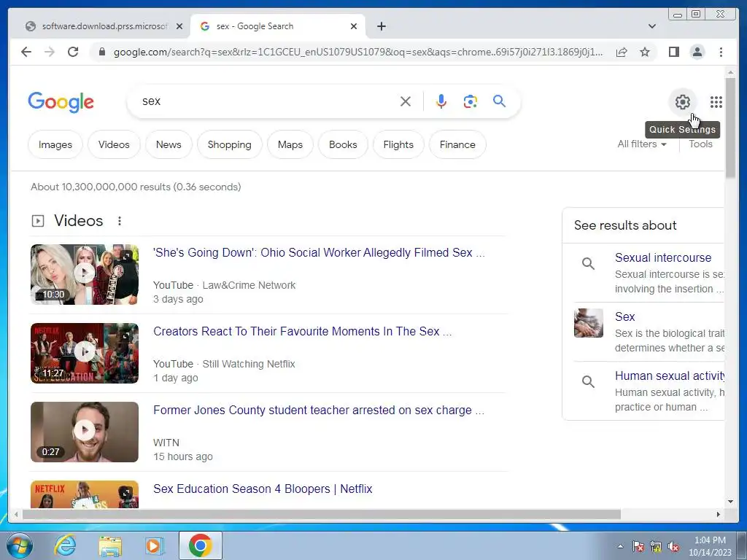Open Windows Media Player from taskbar

pos(155,545)
